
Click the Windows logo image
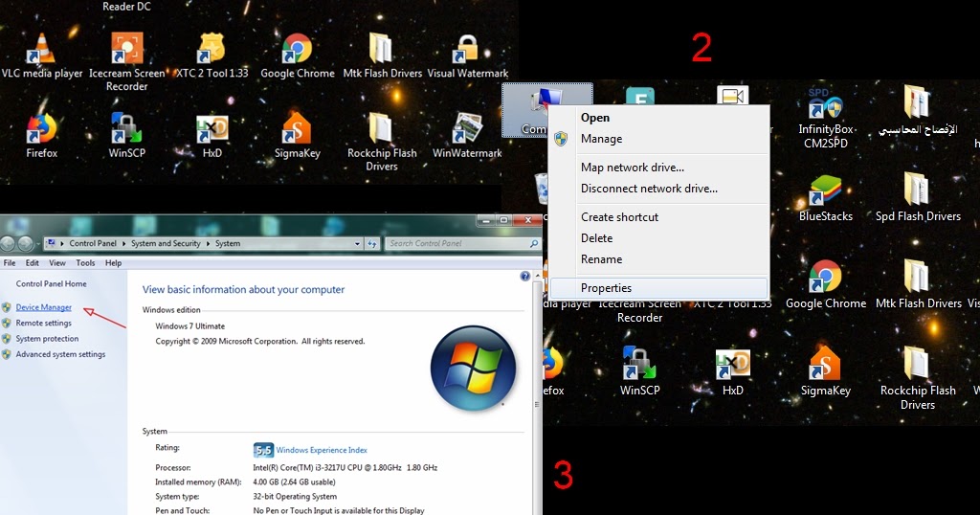click(473, 369)
